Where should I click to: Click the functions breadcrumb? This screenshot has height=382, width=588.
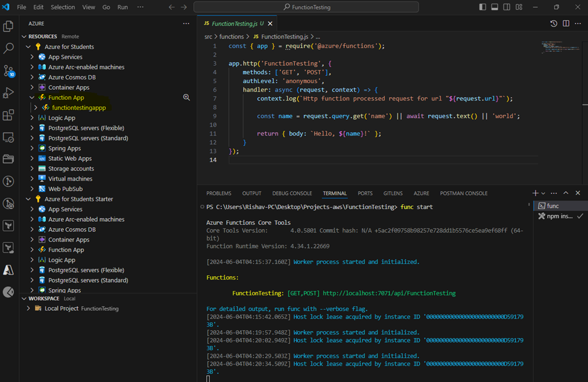[232, 37]
